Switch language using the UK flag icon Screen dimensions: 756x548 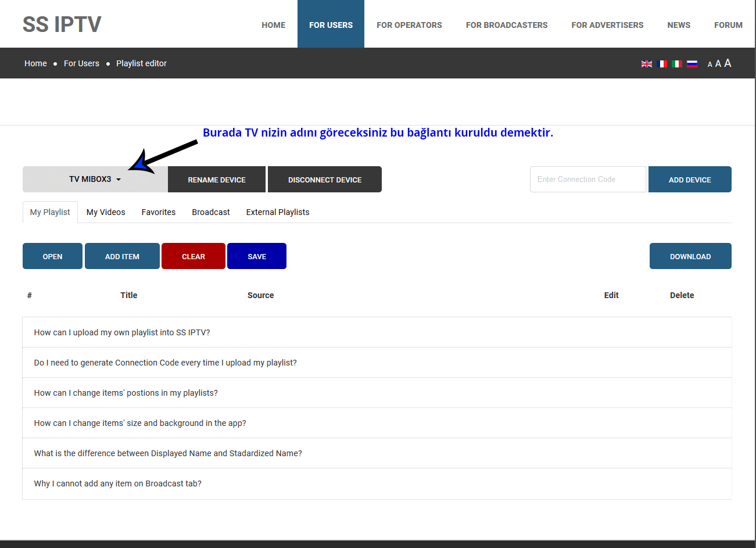click(646, 64)
